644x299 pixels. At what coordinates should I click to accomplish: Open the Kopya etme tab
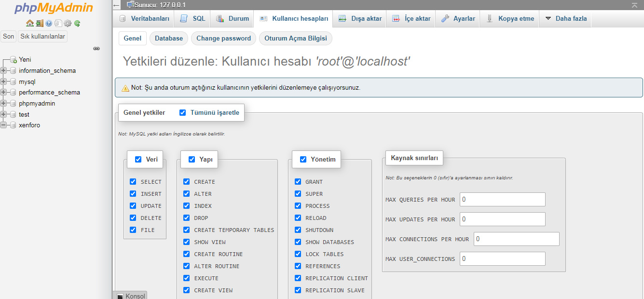[x=510, y=19]
